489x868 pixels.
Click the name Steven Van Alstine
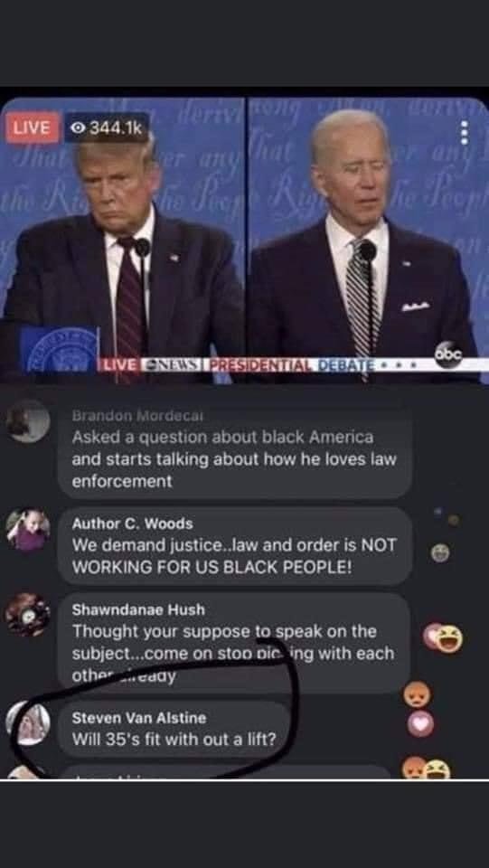tap(139, 718)
